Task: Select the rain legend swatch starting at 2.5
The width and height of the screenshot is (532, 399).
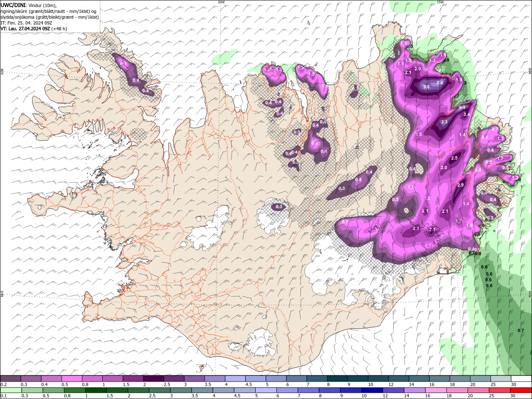Action: pyautogui.click(x=160, y=390)
